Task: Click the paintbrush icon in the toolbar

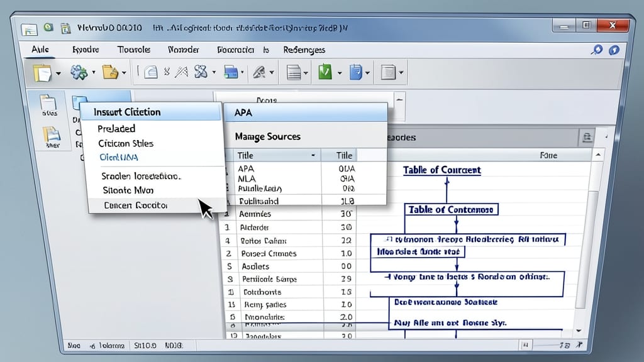Action: click(259, 72)
